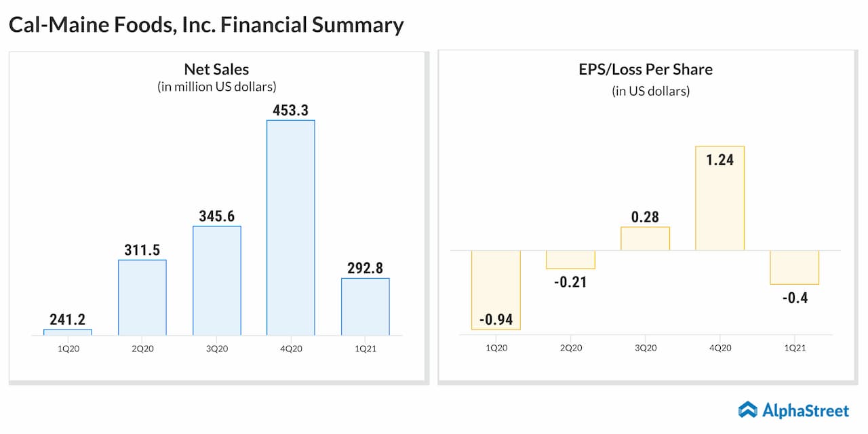Click the 1.24 EPS value label
Screen dimensions: 868x434
pos(719,161)
